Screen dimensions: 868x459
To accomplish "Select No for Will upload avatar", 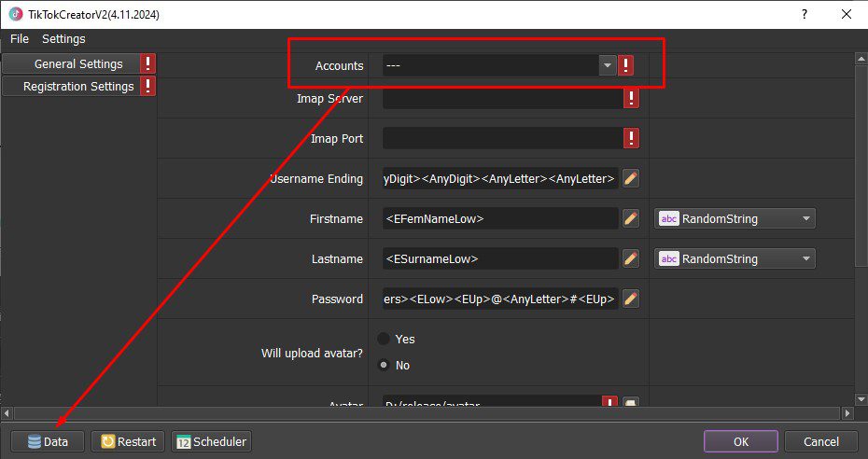I will coord(384,365).
